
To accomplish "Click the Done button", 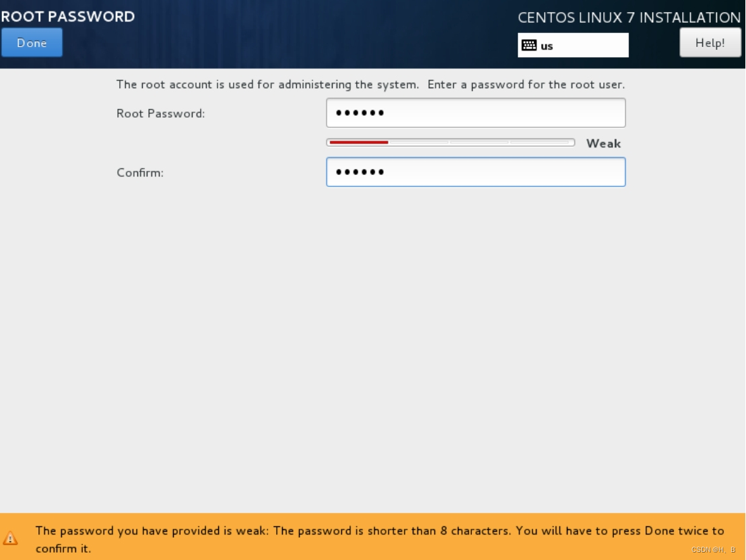I will (32, 43).
